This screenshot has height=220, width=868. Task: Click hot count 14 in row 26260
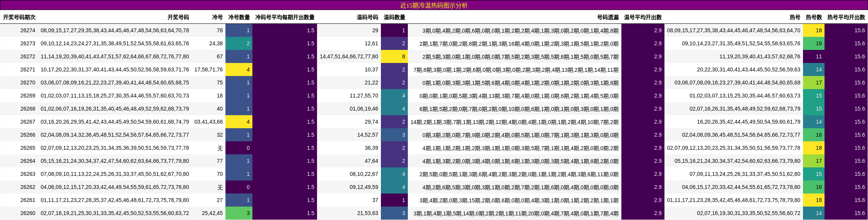814,213
